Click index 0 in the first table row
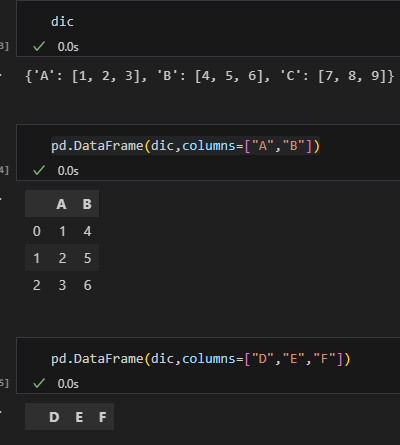The height and width of the screenshot is (445, 400). click(37, 231)
